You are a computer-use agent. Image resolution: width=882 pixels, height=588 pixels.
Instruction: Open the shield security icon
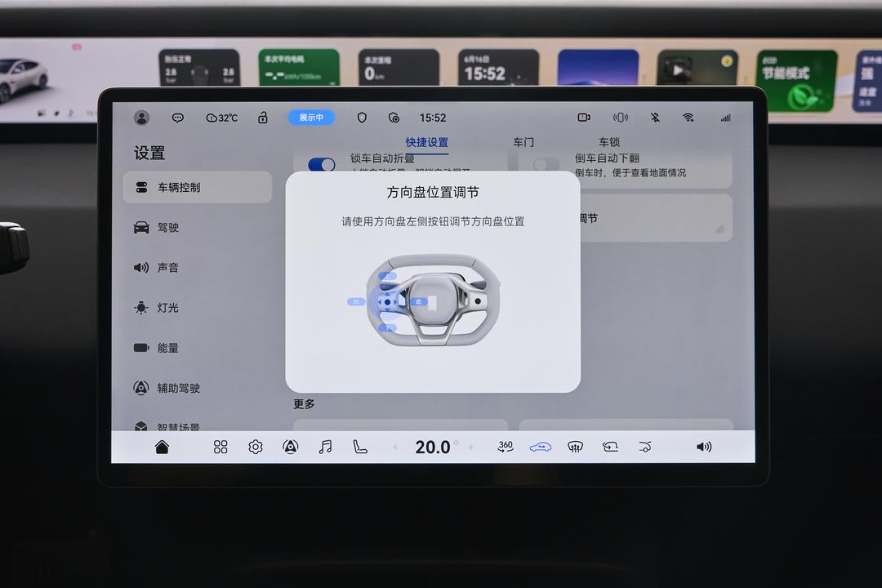[362, 118]
